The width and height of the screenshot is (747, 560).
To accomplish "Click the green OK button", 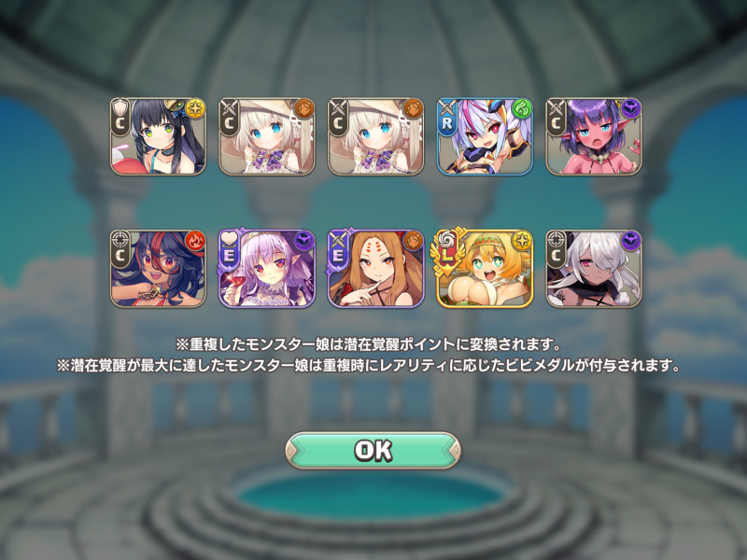I will coord(373,450).
